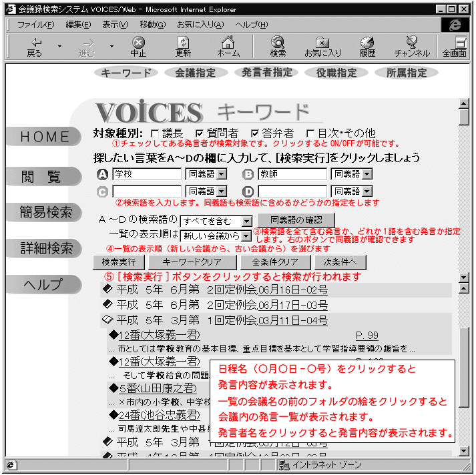
Task: Open the Channels (チャンネル) toolbar icon
Action: pos(412,43)
